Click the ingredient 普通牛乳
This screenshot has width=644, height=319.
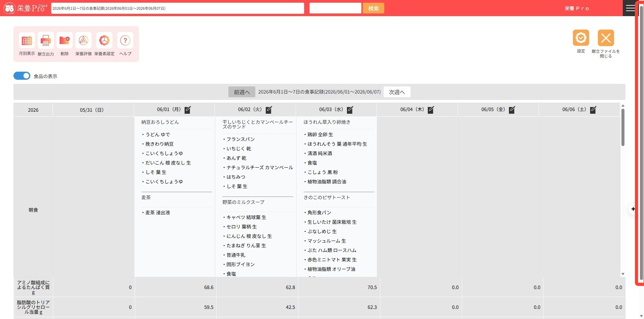click(x=236, y=255)
